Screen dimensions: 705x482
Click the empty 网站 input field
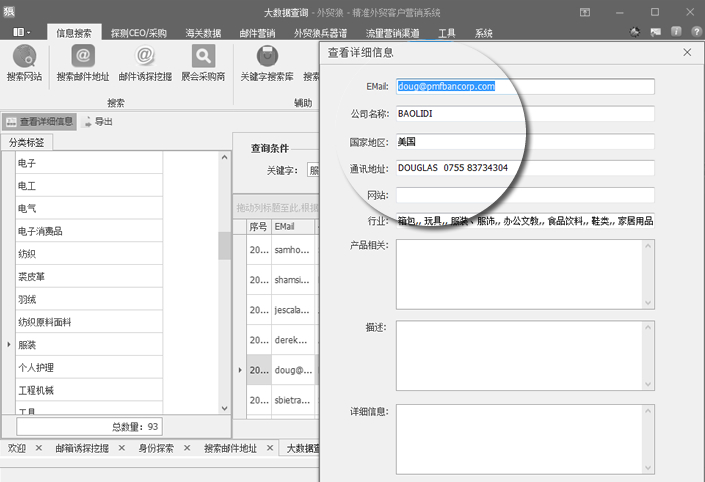525,195
